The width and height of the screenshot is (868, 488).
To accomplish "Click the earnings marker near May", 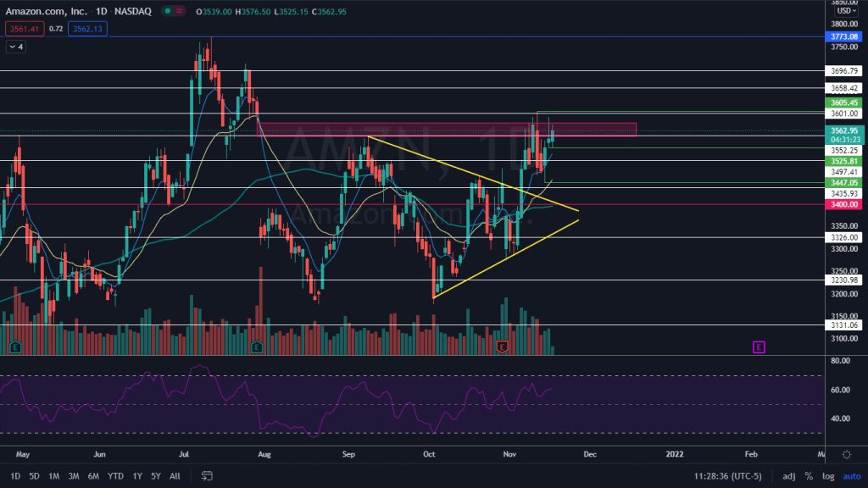I will coord(15,347).
